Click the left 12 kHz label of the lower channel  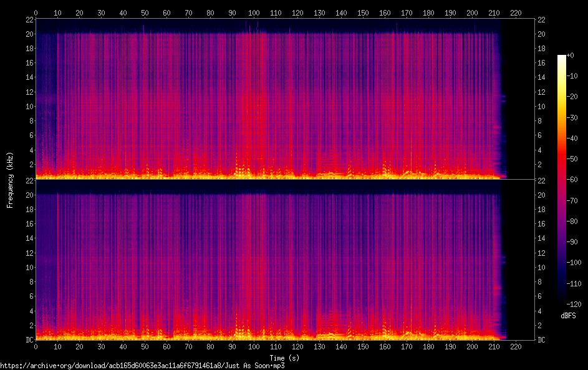click(x=29, y=253)
